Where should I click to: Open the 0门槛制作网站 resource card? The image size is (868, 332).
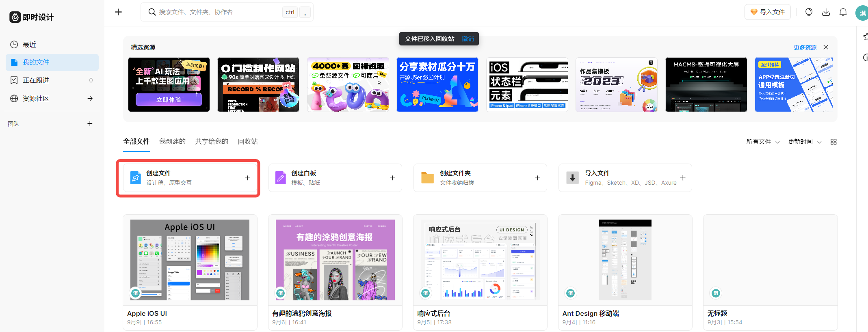click(x=258, y=84)
